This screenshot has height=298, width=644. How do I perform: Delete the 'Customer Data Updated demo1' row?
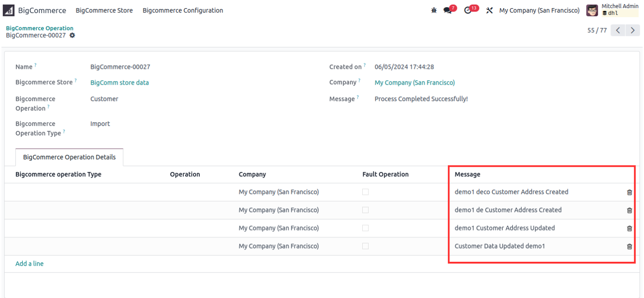coord(629,246)
